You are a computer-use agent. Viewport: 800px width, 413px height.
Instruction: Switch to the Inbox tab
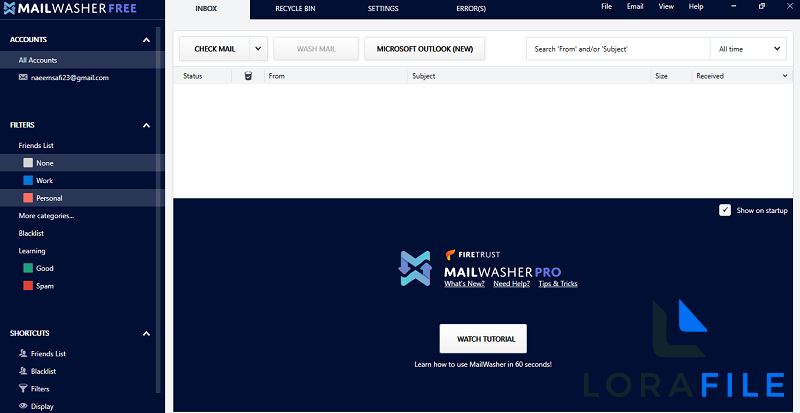[206, 9]
